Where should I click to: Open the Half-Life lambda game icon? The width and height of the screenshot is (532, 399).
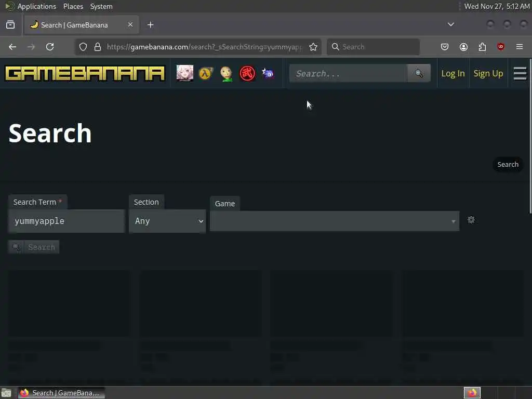(206, 73)
